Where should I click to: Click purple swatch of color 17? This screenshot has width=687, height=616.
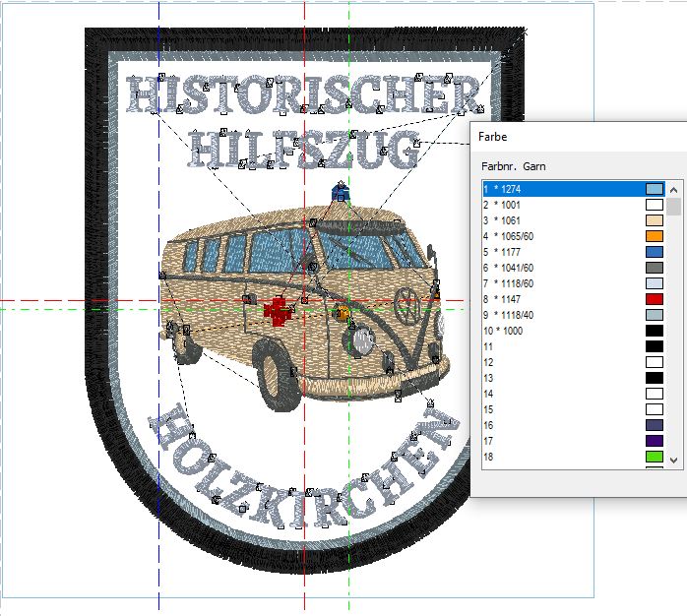click(x=655, y=441)
